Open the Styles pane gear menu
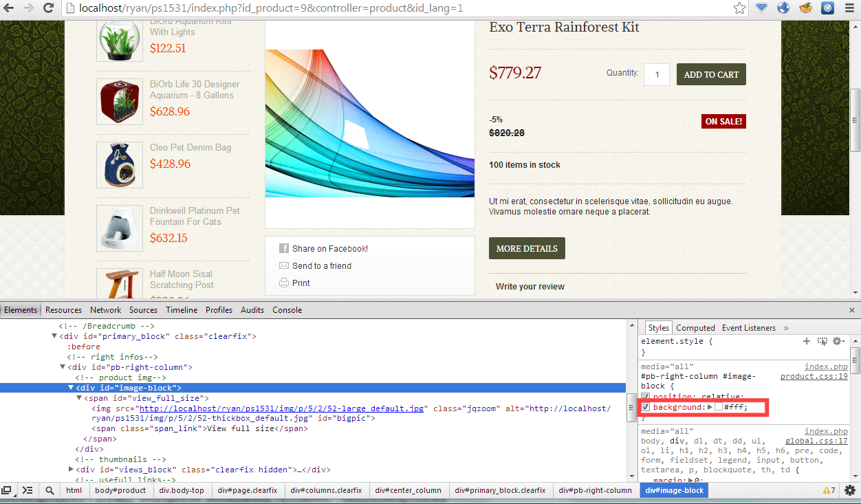 pos(838,341)
